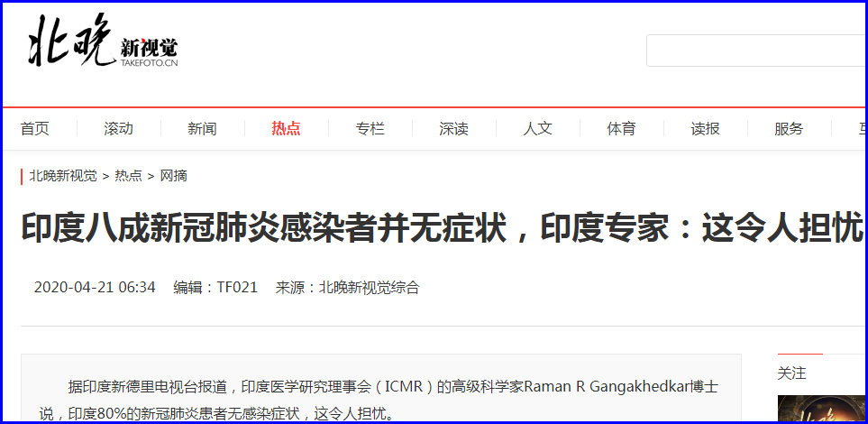Open the 读报 navigation item
Viewport: 868px width, 424px height.
coord(705,129)
